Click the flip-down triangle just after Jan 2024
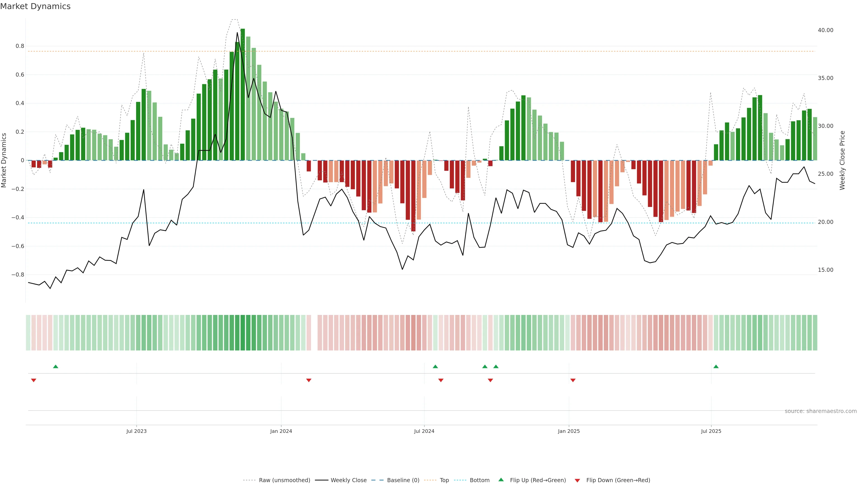The image size is (868, 488). (x=309, y=380)
